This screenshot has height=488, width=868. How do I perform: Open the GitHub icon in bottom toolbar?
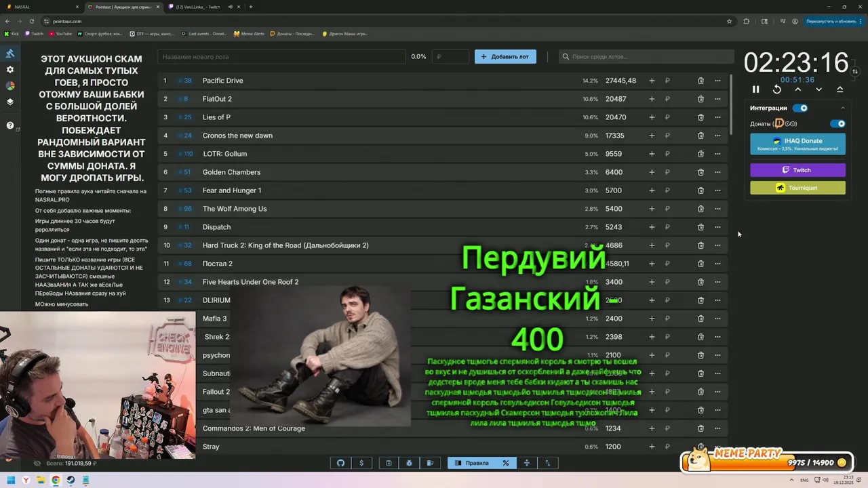(340, 463)
